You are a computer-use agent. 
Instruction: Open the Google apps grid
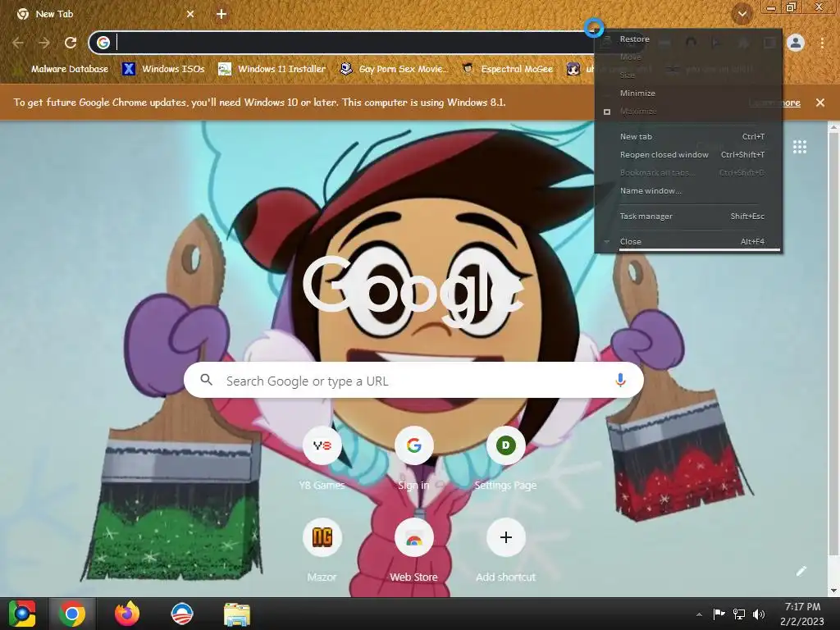point(800,147)
